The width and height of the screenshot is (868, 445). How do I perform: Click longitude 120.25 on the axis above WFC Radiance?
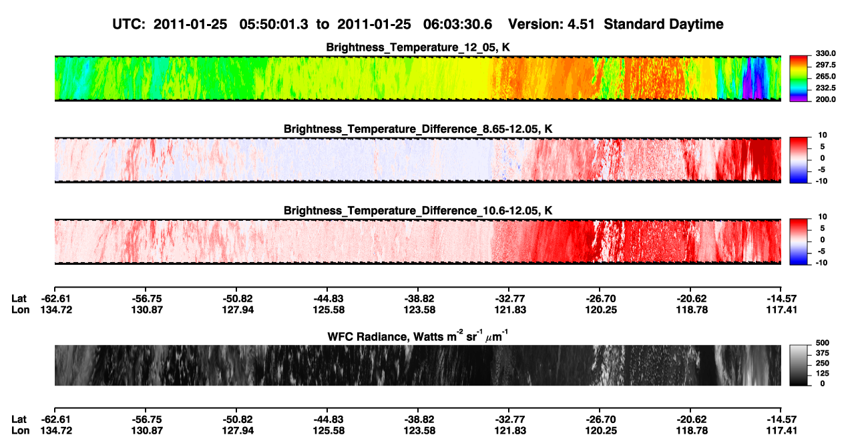pos(600,309)
